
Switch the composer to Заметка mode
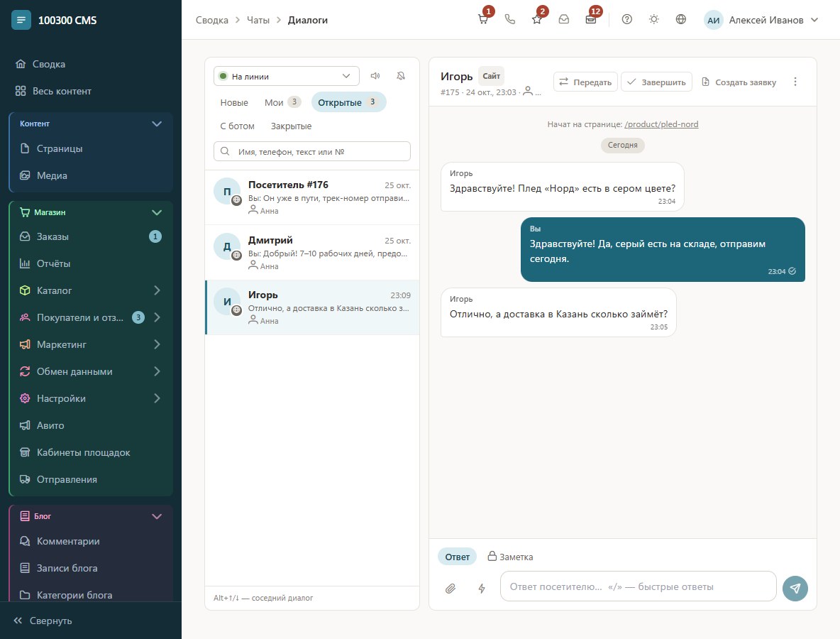510,557
